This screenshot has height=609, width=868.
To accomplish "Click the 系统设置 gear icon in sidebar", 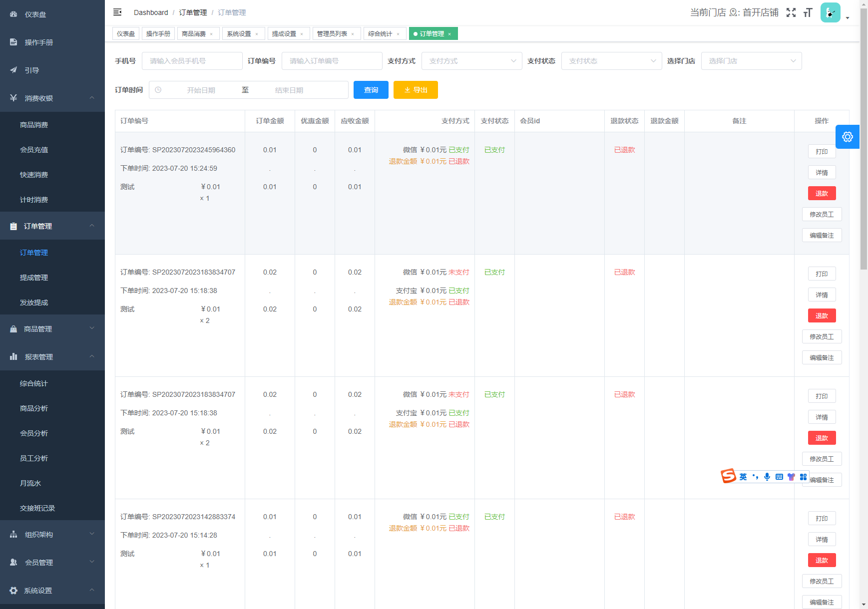I will click(13, 591).
